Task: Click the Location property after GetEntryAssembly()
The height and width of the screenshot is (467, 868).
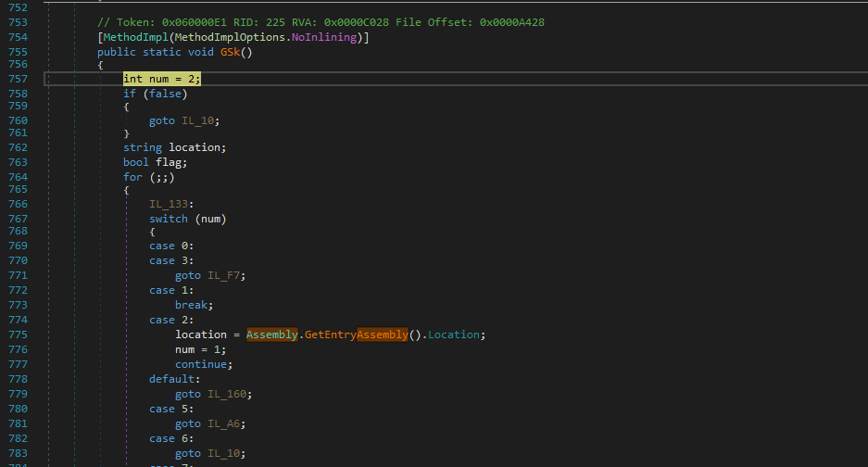Action: point(457,334)
